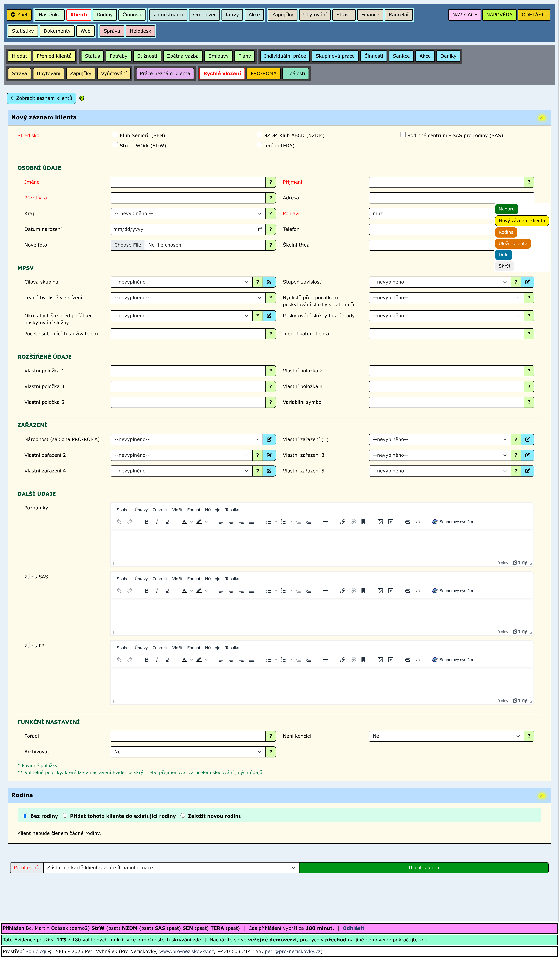Insert link in Zápis SAS editor
This screenshot has height=965, width=560.
343,591
